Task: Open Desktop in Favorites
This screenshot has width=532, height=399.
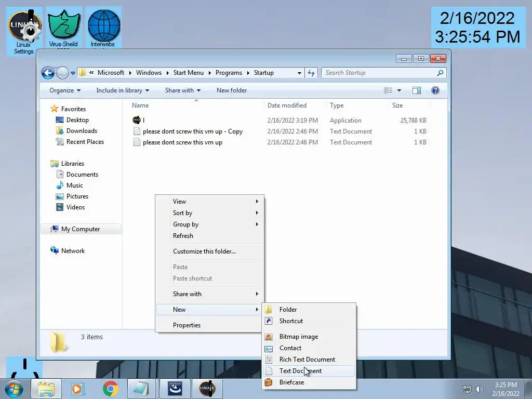Action: [77, 120]
